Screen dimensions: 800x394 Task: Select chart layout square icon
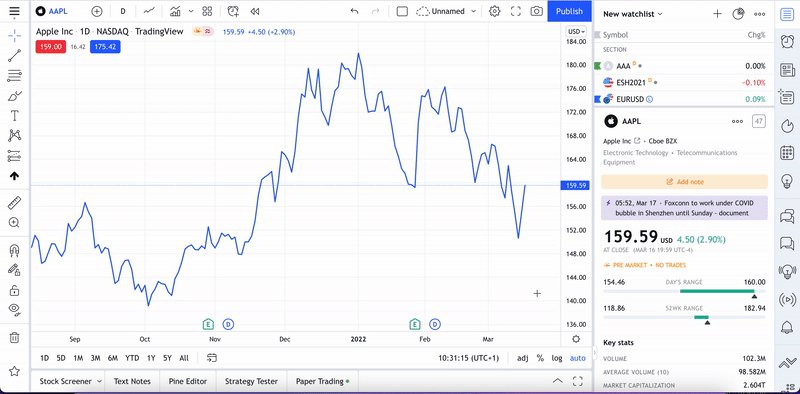(x=402, y=11)
